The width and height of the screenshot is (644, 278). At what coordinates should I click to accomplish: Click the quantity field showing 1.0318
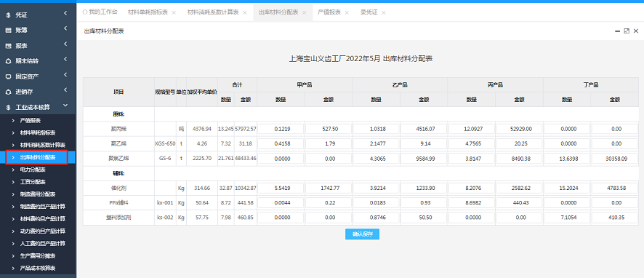pos(377,129)
